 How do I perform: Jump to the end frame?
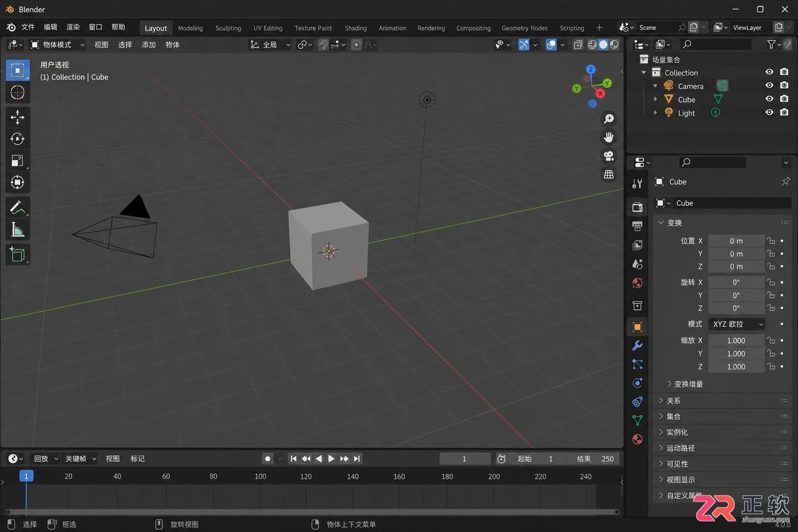tap(357, 459)
